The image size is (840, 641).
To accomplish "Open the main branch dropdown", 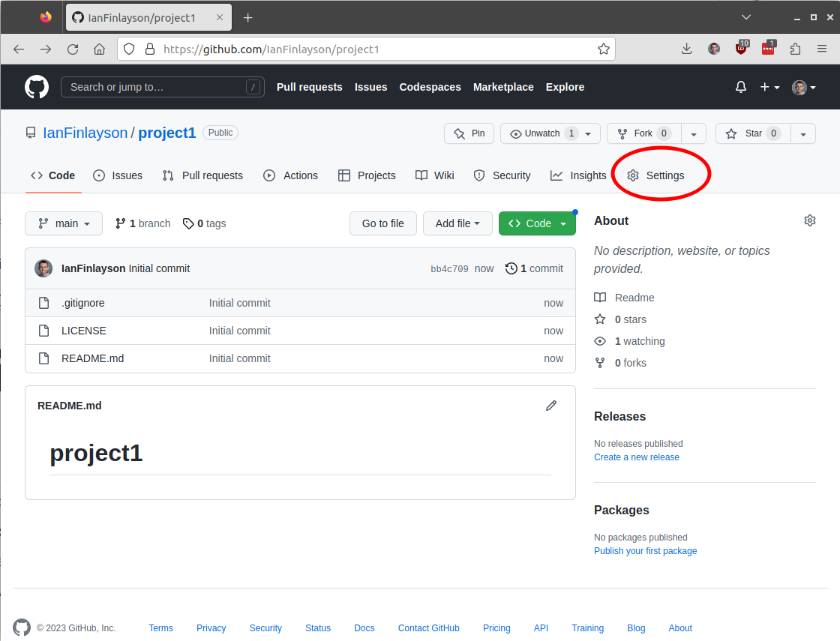I will (63, 223).
